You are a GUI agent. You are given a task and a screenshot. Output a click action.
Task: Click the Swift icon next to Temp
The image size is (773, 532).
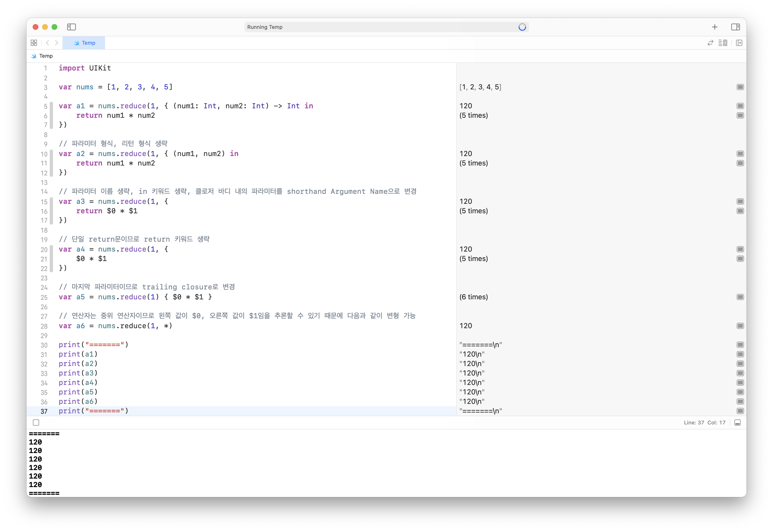[x=34, y=56]
